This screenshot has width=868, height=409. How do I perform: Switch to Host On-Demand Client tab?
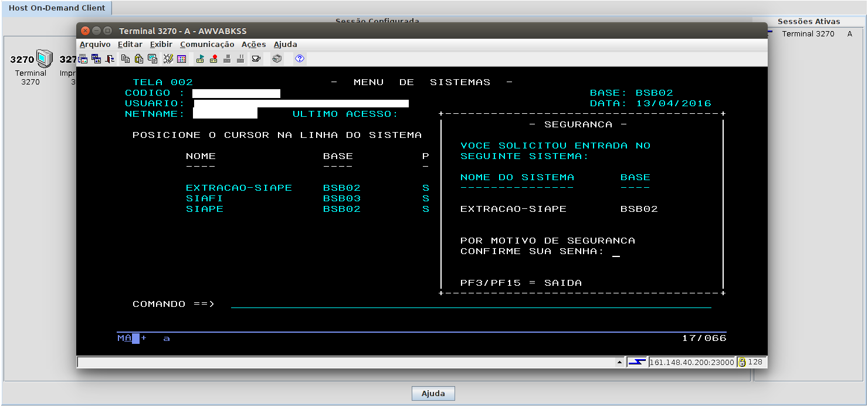[x=57, y=8]
